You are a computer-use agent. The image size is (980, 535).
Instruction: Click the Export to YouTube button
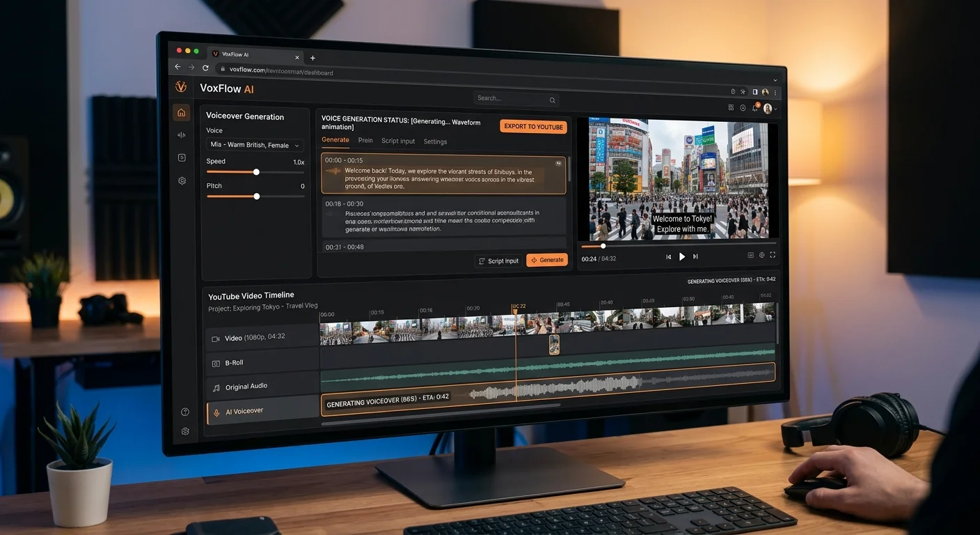tap(533, 127)
